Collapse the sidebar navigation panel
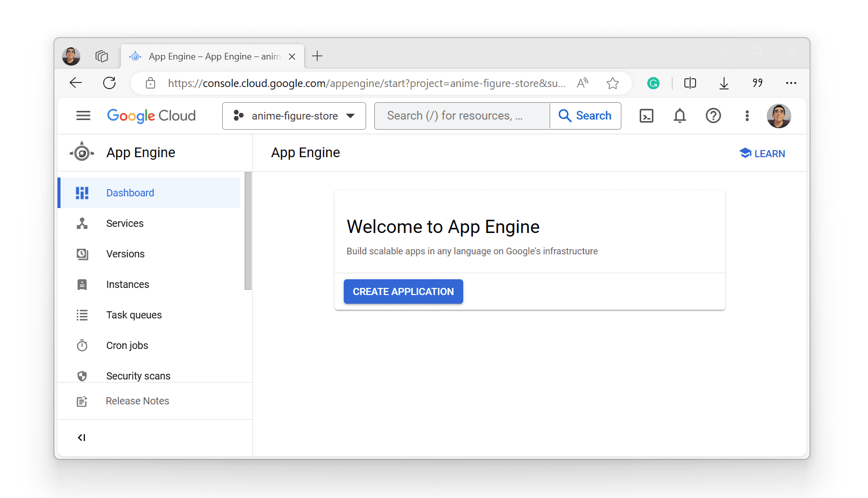The image size is (868, 498). pos(81,437)
